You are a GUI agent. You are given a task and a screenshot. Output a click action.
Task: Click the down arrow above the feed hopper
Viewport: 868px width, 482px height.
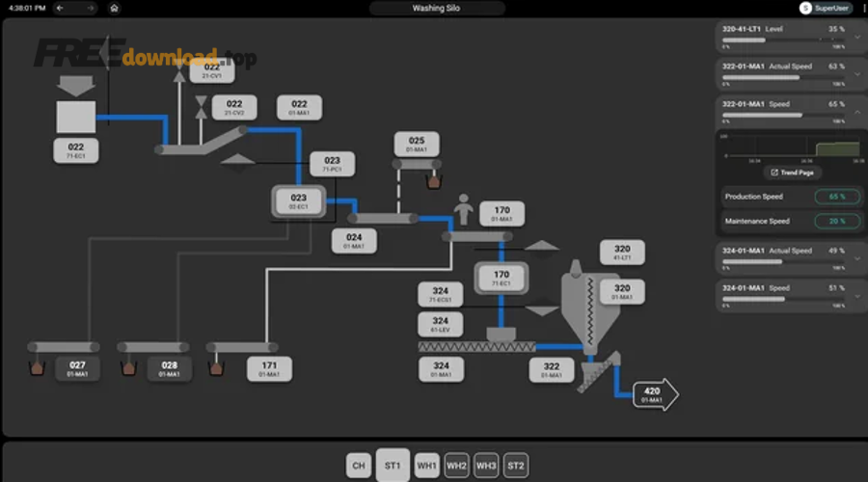pyautogui.click(x=76, y=87)
